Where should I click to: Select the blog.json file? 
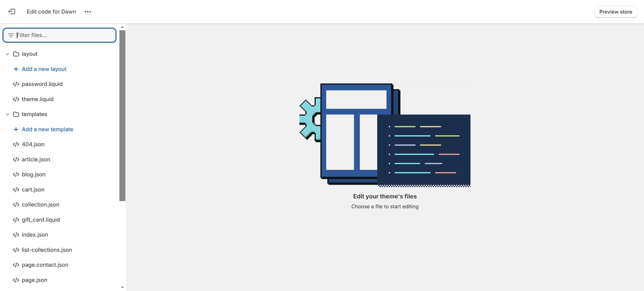(33, 174)
